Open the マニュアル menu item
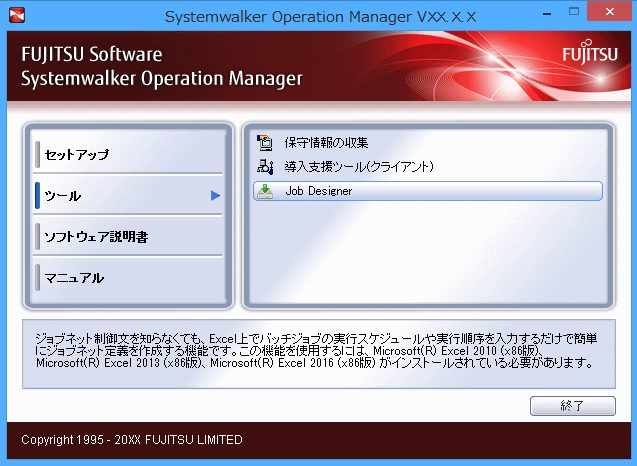The height and width of the screenshot is (466, 637). pyautogui.click(x=128, y=278)
